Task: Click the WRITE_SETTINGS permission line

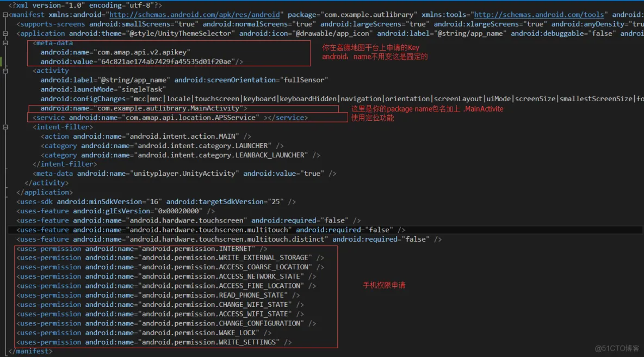Action: (154, 343)
